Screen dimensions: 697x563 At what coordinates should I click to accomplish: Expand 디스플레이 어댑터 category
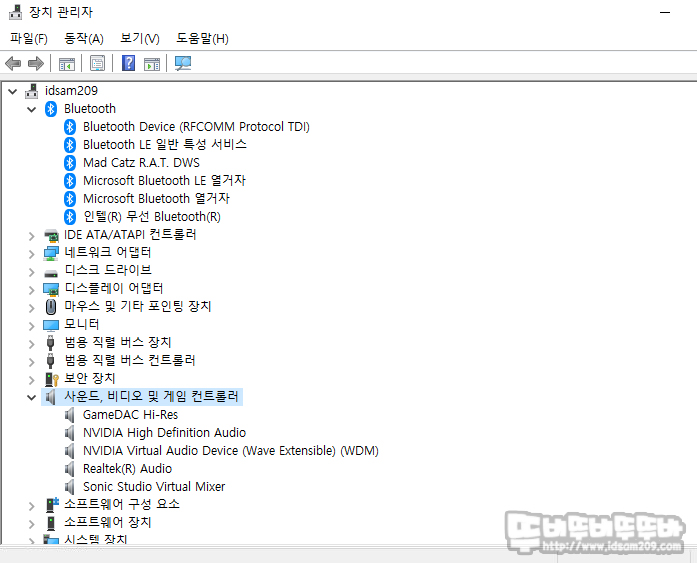coord(32,290)
